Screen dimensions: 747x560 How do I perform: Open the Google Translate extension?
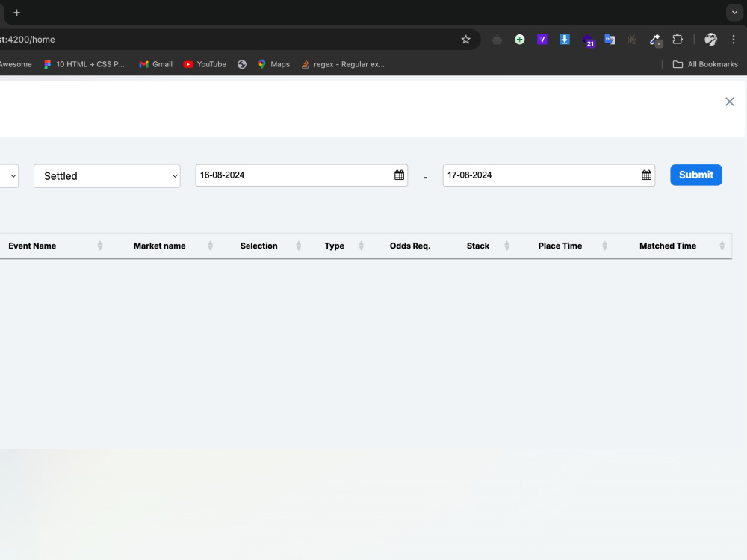tap(610, 40)
